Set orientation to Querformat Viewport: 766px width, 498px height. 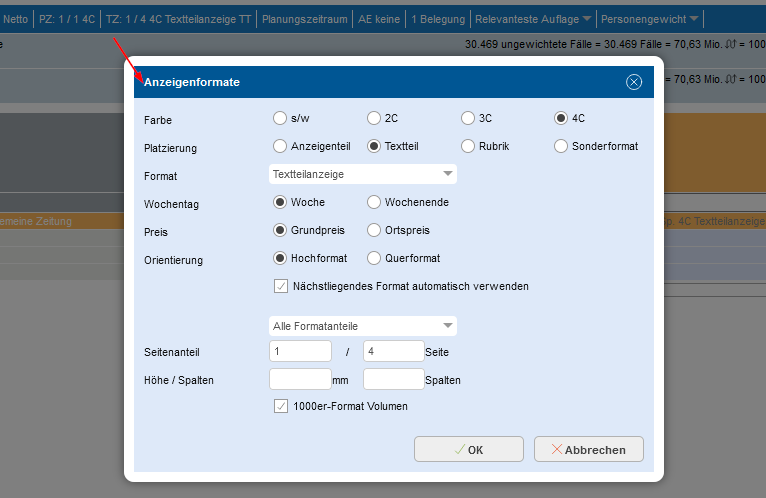(x=374, y=258)
